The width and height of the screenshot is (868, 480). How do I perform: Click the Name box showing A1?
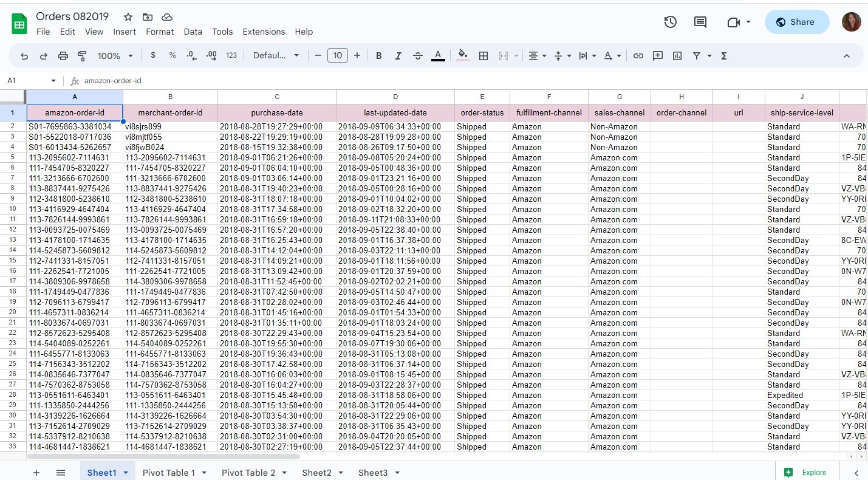tap(30, 81)
